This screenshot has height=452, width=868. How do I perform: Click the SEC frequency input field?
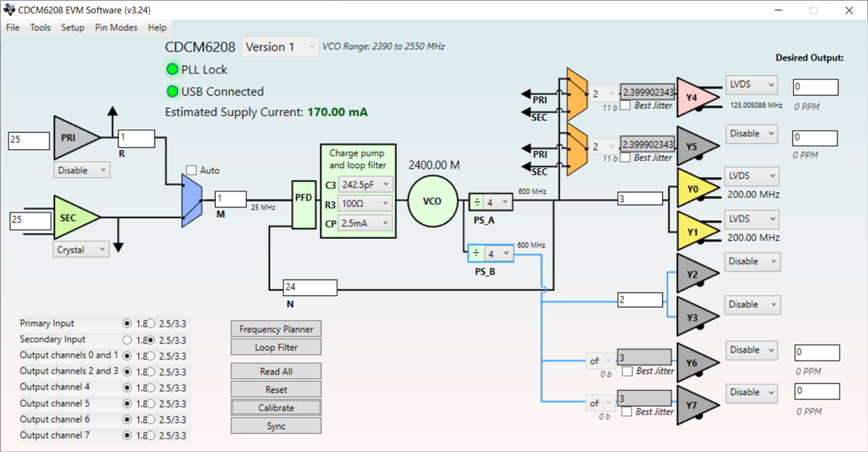tap(30, 221)
